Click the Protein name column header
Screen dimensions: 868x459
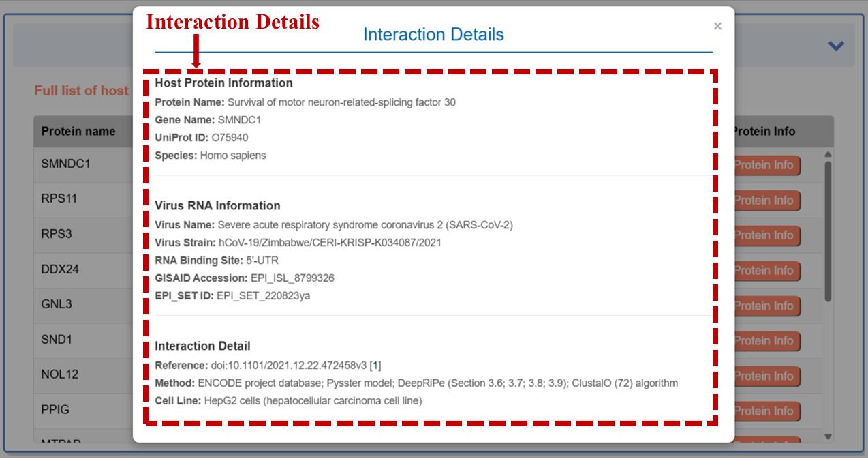click(x=78, y=132)
